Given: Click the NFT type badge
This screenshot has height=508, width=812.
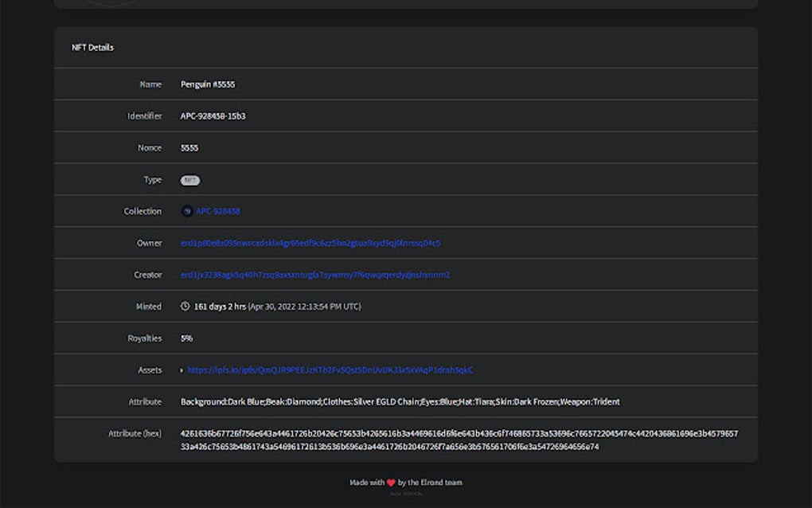Looking at the screenshot, I should (190, 180).
